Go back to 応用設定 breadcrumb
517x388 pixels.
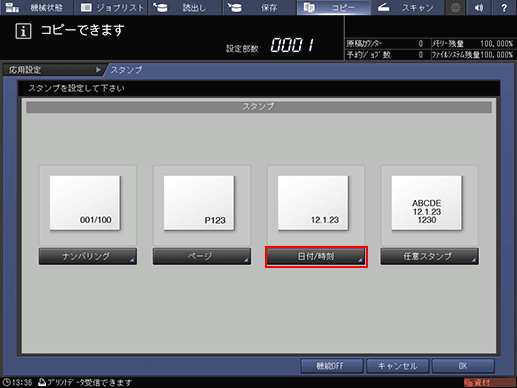53,70
